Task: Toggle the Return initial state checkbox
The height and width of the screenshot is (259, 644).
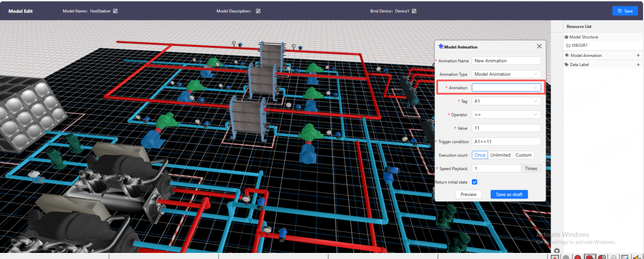Action: pyautogui.click(x=474, y=182)
